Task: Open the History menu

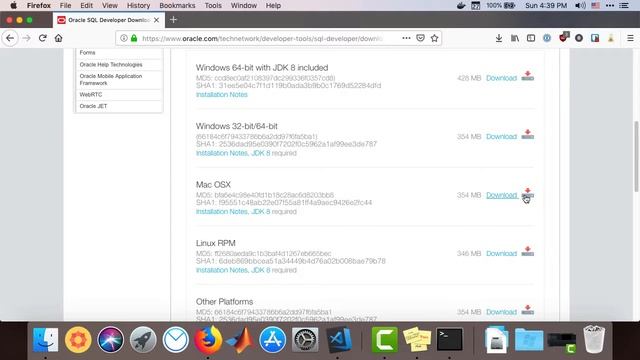Action: (x=138, y=5)
